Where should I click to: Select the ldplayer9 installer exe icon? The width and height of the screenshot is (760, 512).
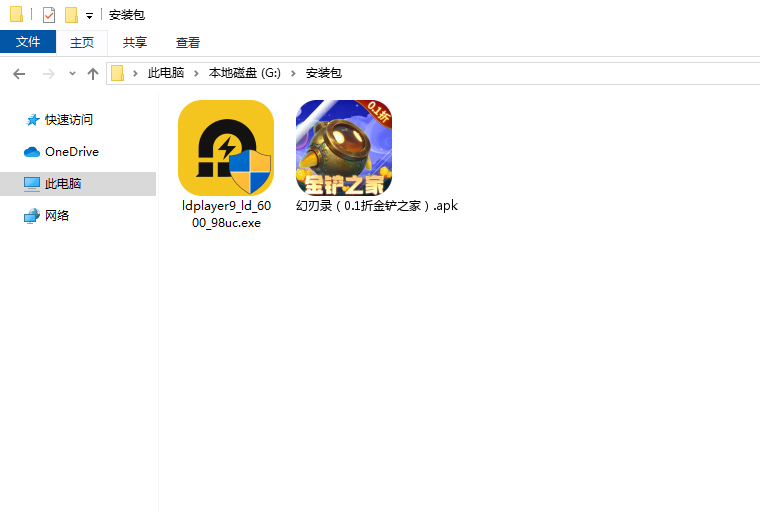point(226,148)
